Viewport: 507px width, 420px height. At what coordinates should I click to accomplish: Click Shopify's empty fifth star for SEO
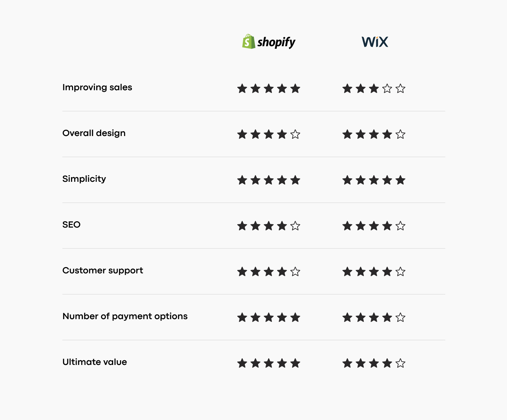click(x=295, y=226)
